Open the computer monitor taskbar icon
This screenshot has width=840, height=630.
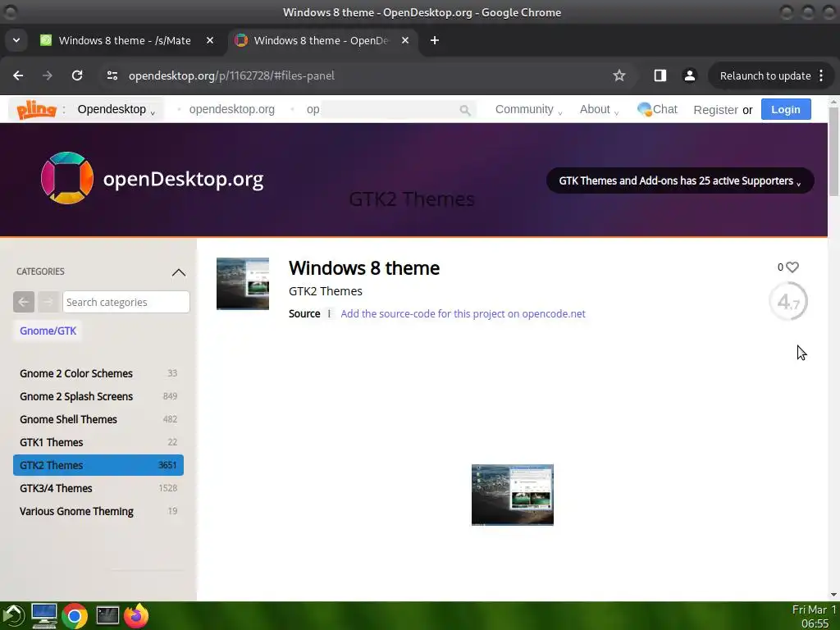(x=44, y=616)
